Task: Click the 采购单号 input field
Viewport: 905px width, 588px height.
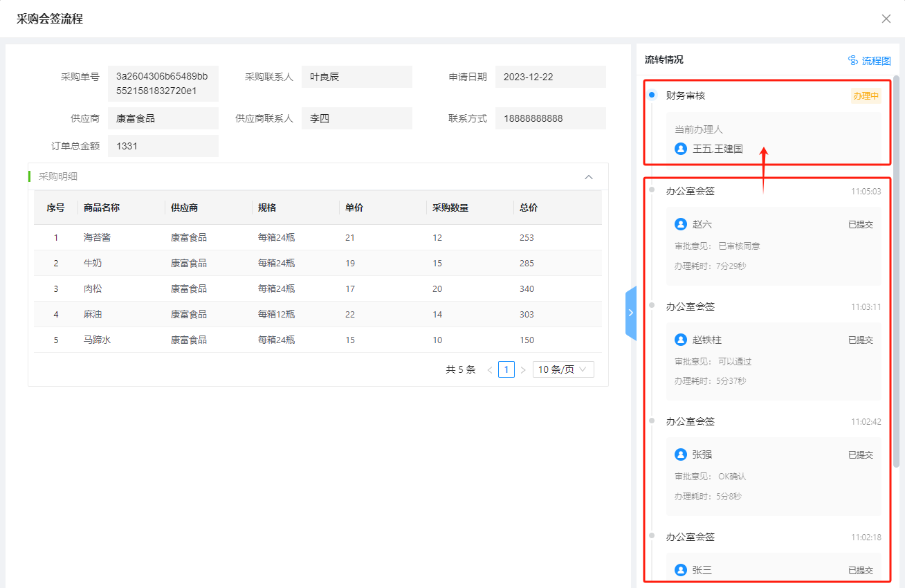Action: pos(163,84)
